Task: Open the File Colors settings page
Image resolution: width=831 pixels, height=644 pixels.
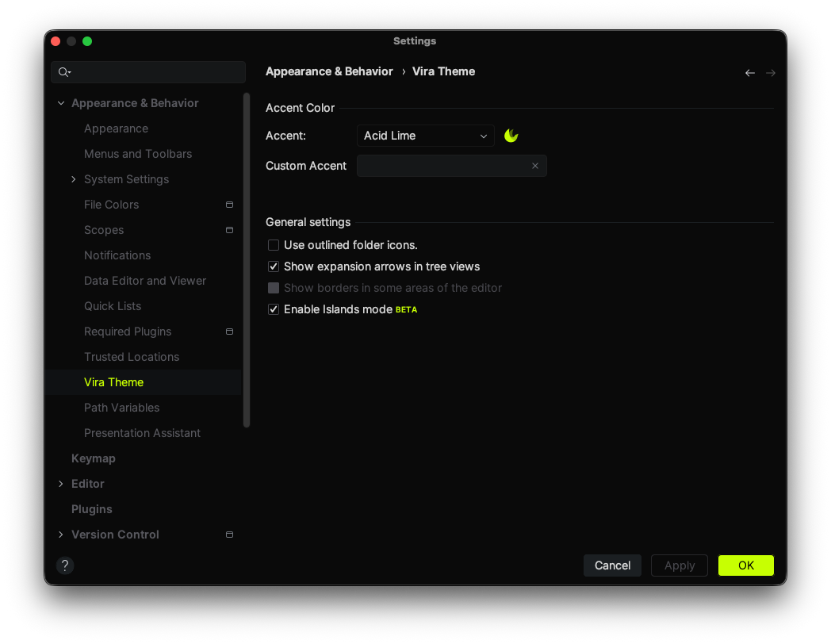Action: point(111,205)
